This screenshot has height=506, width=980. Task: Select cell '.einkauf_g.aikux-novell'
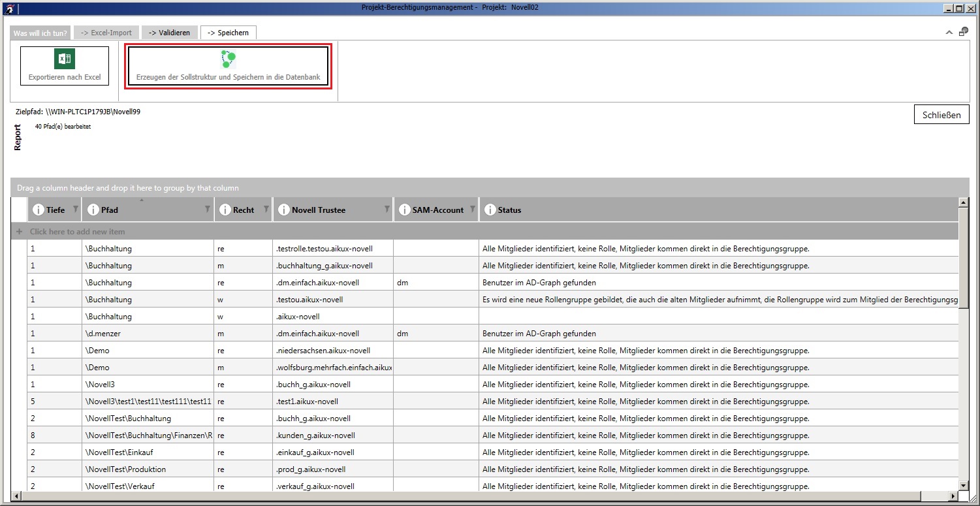click(333, 452)
